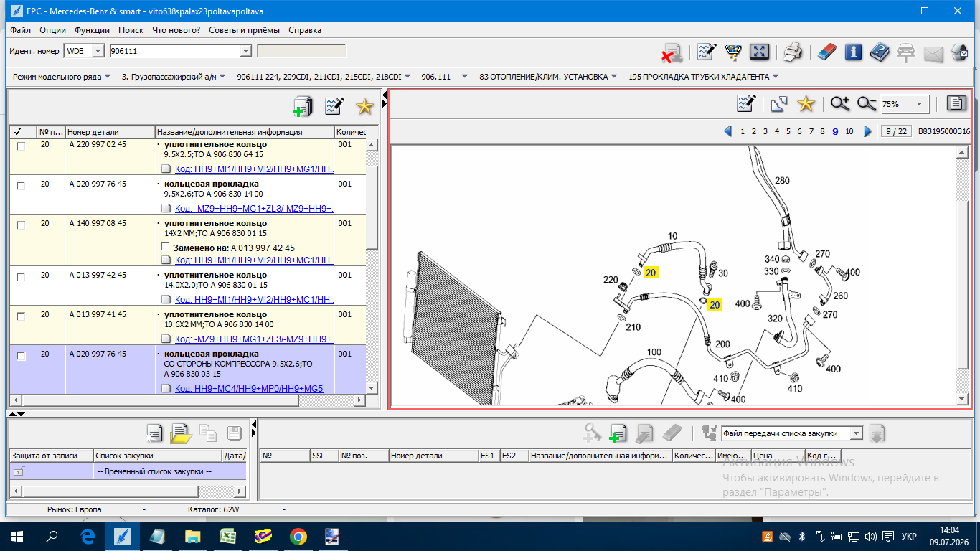
Task: Click the document list icon beside zoom percentage
Action: (x=956, y=103)
